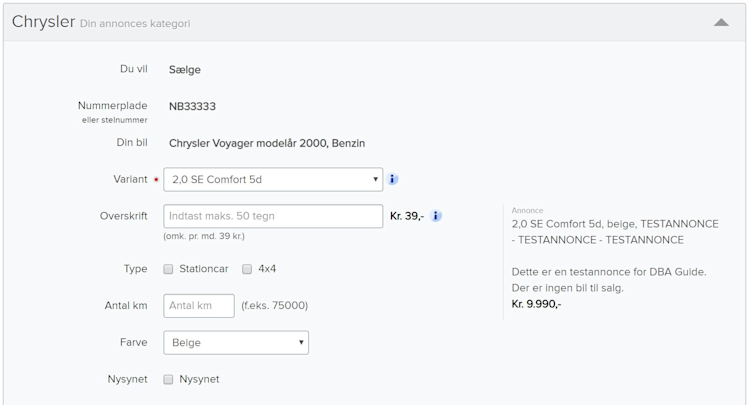The width and height of the screenshot is (749, 405).
Task: Select the license plate number NB33333
Action: [192, 106]
